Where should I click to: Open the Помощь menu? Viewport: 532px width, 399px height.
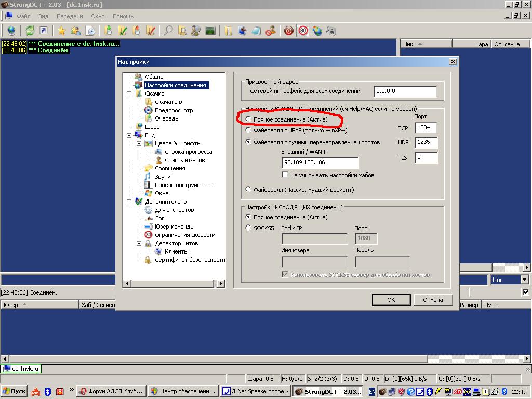point(123,16)
